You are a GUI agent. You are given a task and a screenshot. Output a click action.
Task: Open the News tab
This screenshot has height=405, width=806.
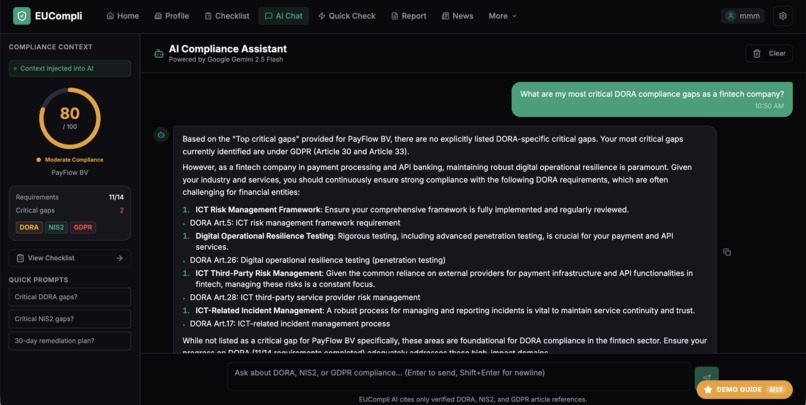(457, 16)
